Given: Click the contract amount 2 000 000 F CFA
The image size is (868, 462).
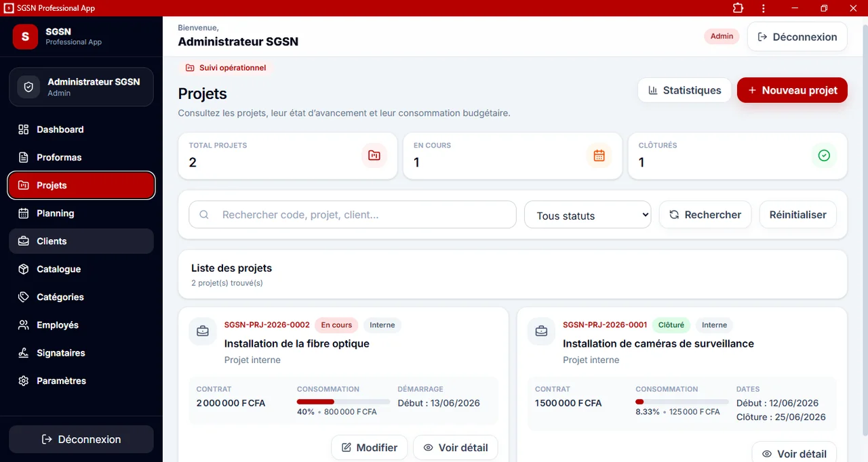Looking at the screenshot, I should [x=231, y=403].
